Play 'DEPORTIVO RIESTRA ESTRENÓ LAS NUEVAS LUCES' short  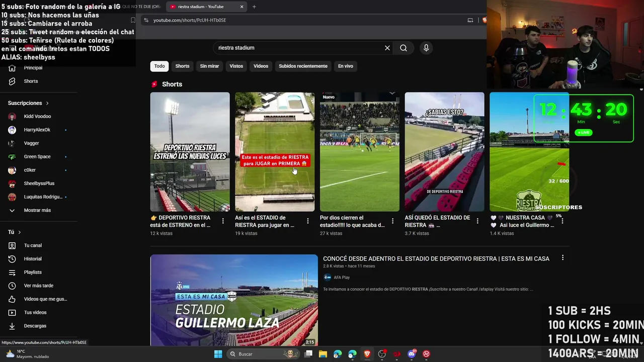pos(190,152)
